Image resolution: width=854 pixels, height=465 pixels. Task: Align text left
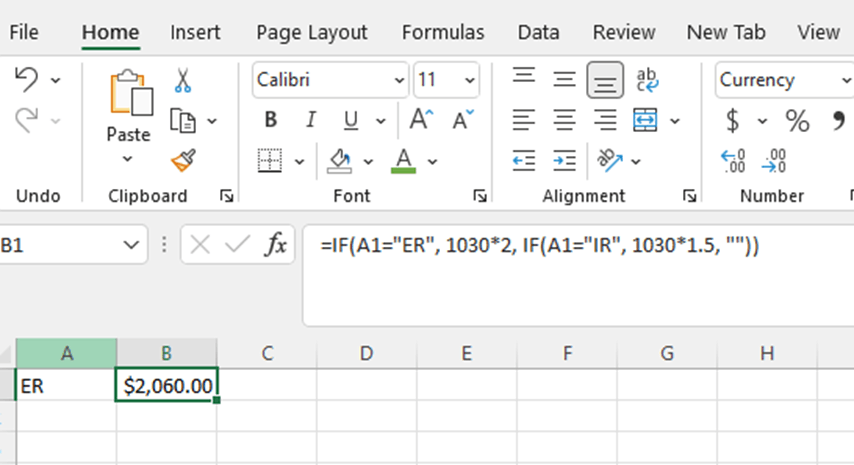pos(524,120)
